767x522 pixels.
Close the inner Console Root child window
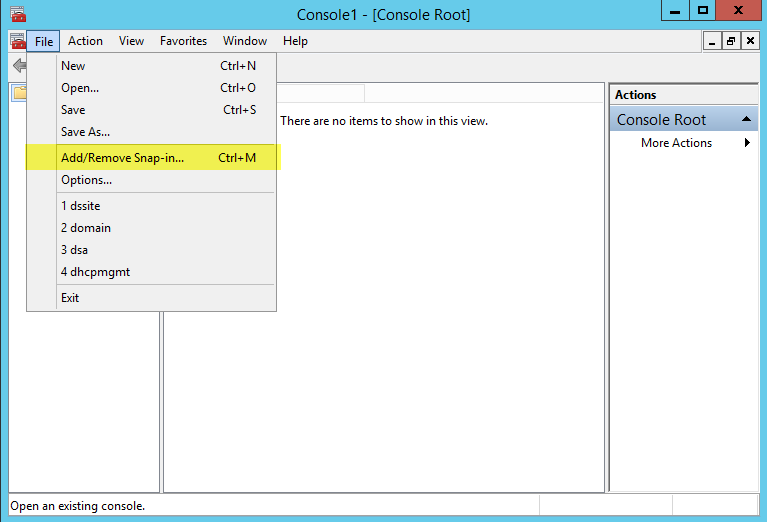748,41
